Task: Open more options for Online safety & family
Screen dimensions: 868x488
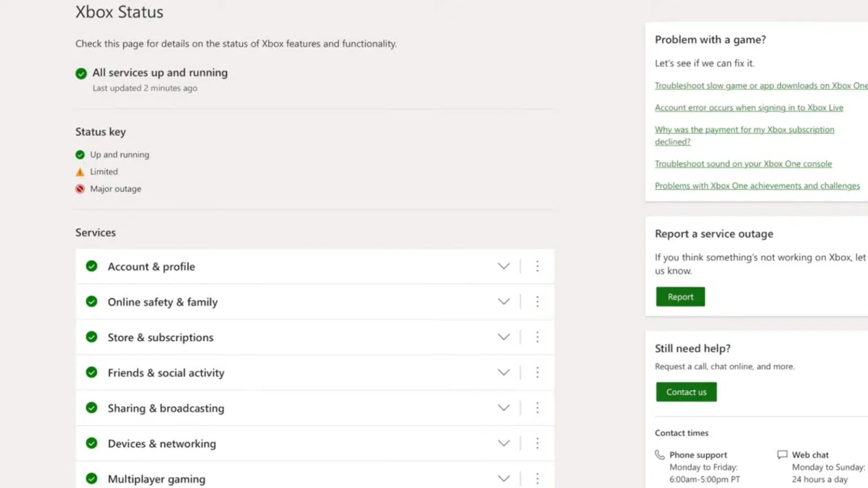Action: click(x=537, y=302)
